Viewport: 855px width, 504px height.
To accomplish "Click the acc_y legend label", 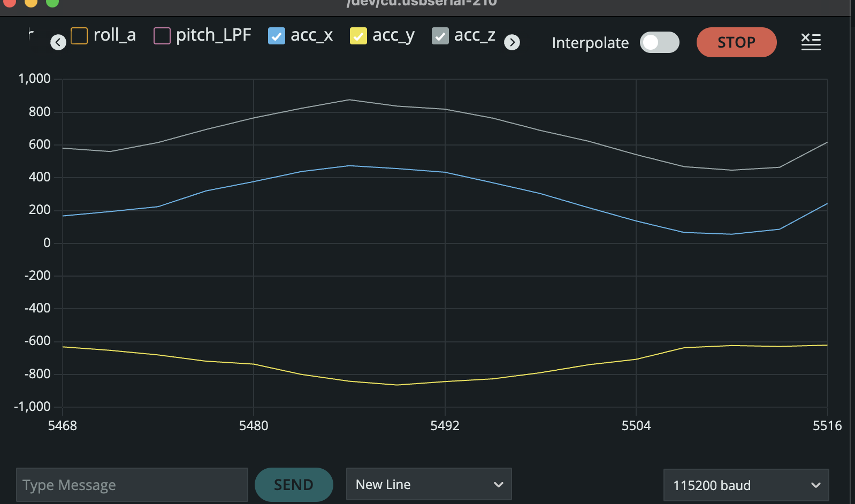I will (x=394, y=36).
